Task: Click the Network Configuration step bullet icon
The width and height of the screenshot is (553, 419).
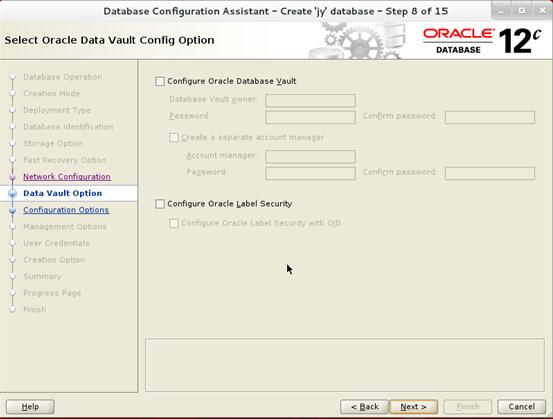Action: (13, 177)
